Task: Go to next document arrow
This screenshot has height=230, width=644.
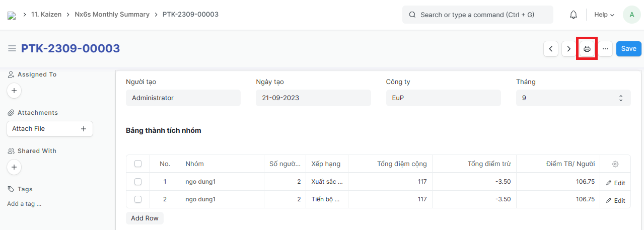Action: pyautogui.click(x=569, y=49)
